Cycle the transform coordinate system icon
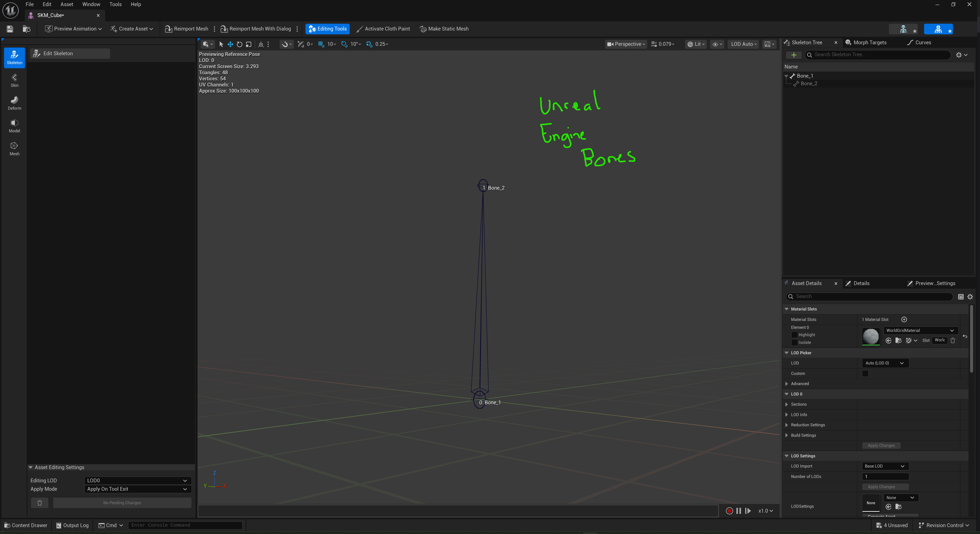The height and width of the screenshot is (534, 980). point(261,44)
